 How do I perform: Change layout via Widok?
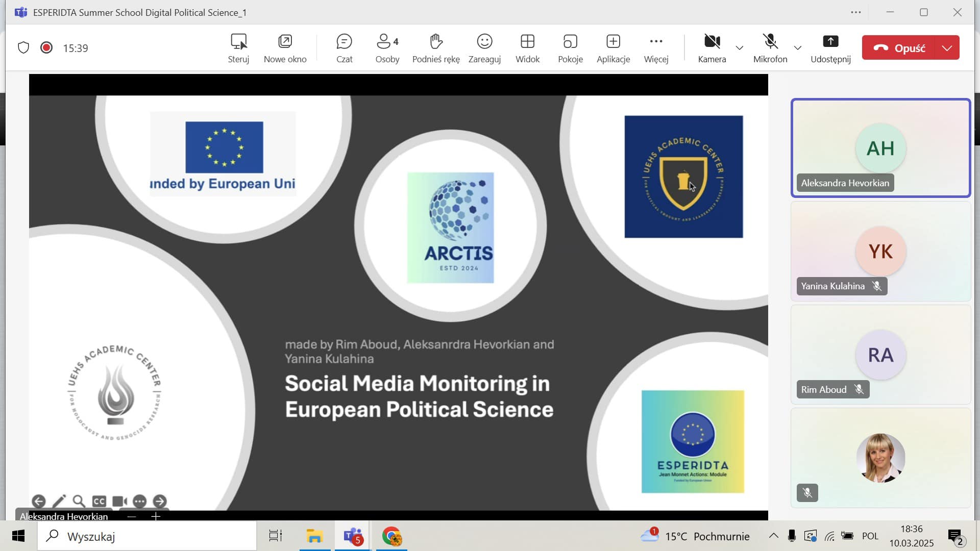[527, 48]
